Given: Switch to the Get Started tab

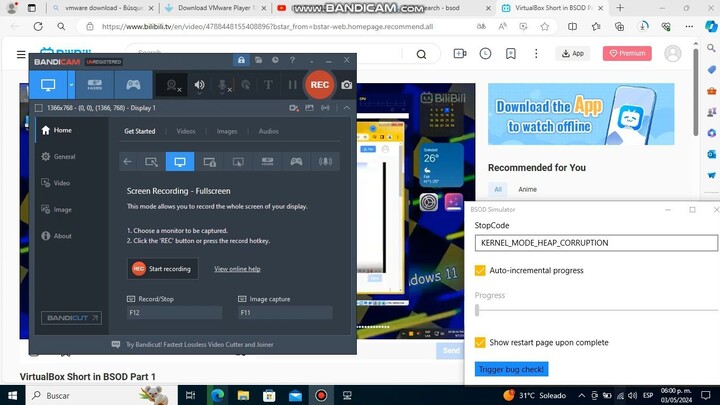Looking at the screenshot, I should click(140, 131).
